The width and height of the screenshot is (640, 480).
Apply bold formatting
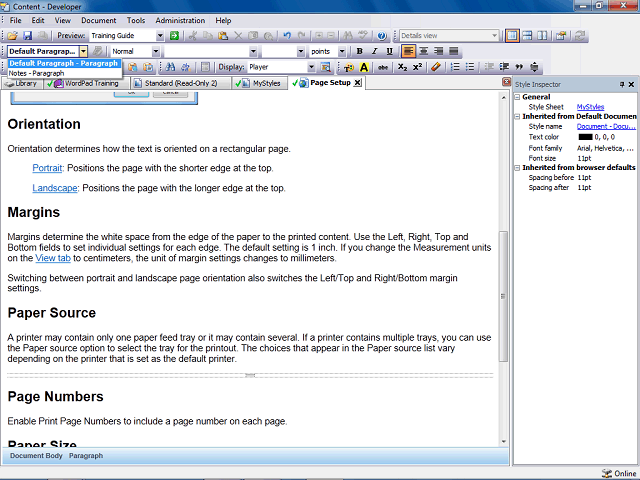pos(360,51)
